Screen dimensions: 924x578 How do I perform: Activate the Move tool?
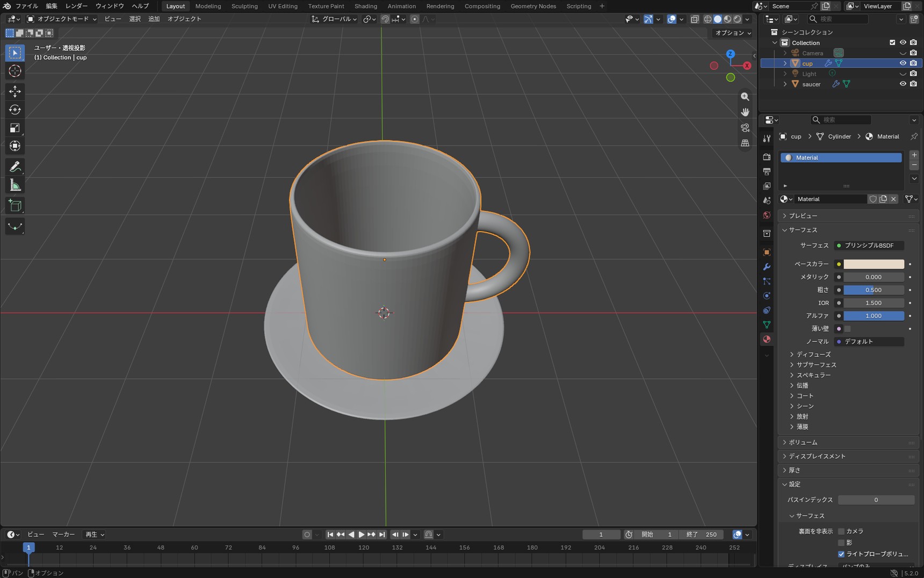[x=15, y=91]
